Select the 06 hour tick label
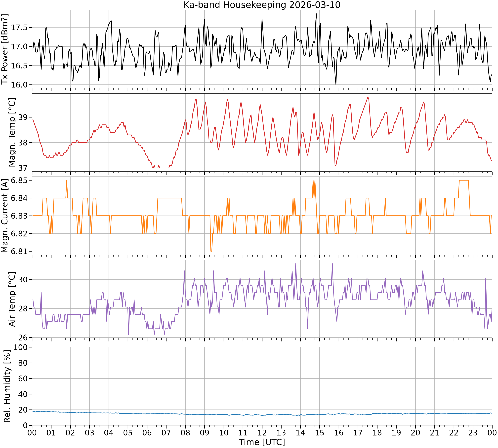The height and width of the screenshot is (448, 498). pyautogui.click(x=147, y=433)
